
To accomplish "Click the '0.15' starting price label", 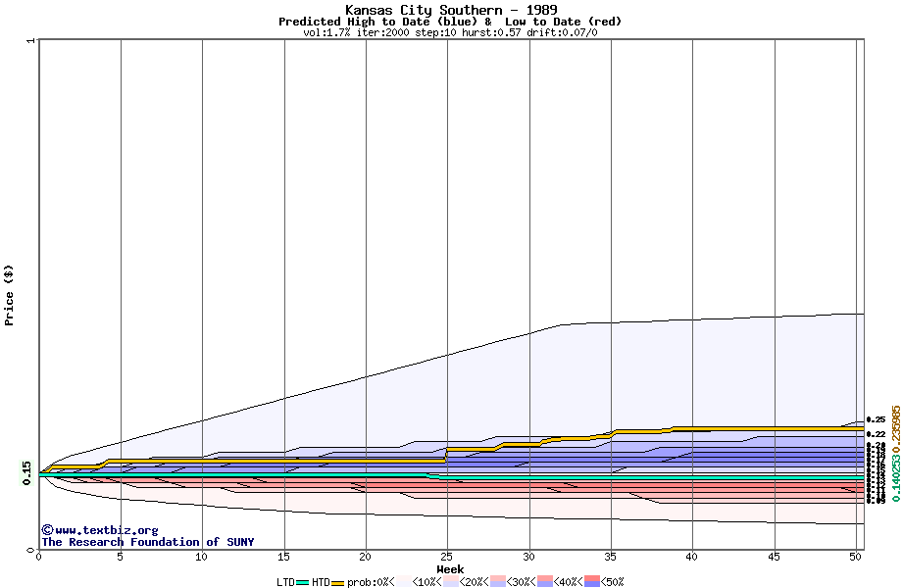I will tap(27, 473).
